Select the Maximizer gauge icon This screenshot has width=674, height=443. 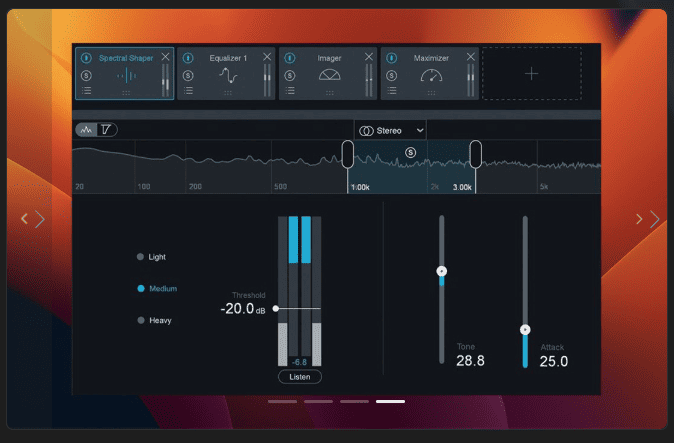432,75
